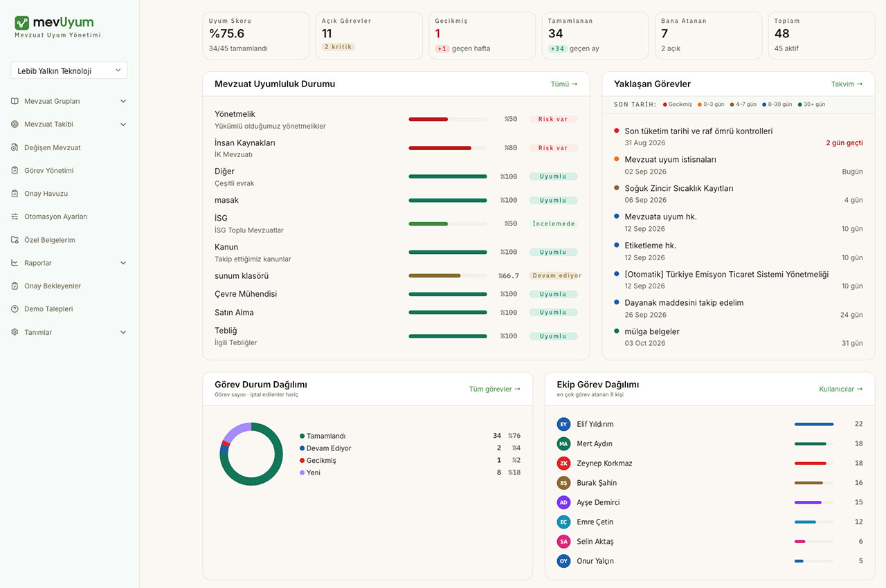Open the Mevzuat Takibi menu item

pyautogui.click(x=69, y=125)
